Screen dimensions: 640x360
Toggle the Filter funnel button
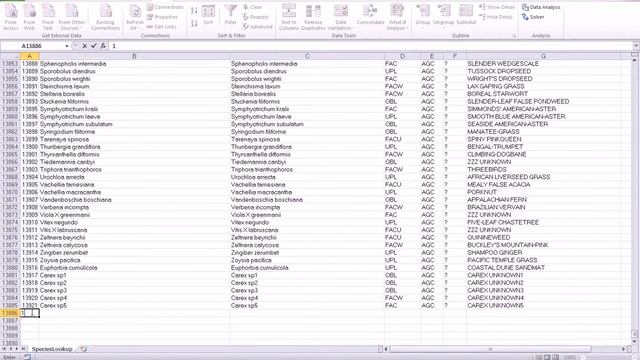point(231,16)
